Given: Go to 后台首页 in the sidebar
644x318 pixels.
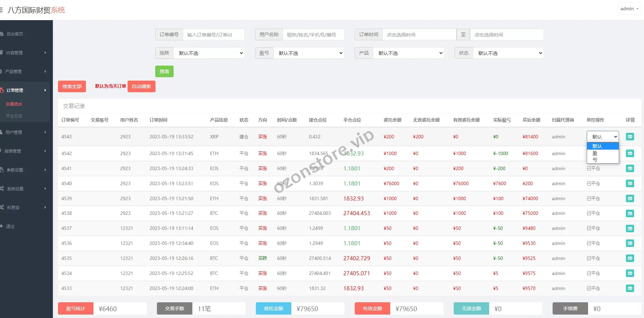Looking at the screenshot, I should pyautogui.click(x=15, y=34).
